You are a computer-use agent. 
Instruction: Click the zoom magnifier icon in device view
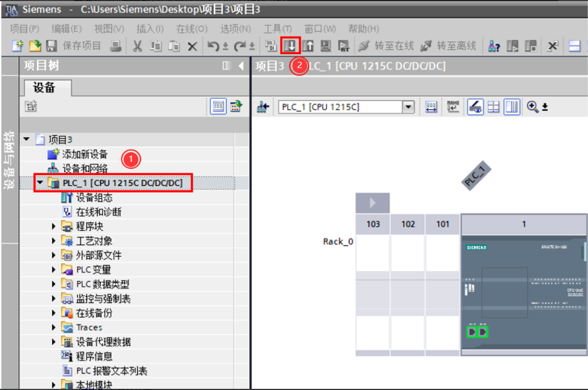(x=533, y=107)
